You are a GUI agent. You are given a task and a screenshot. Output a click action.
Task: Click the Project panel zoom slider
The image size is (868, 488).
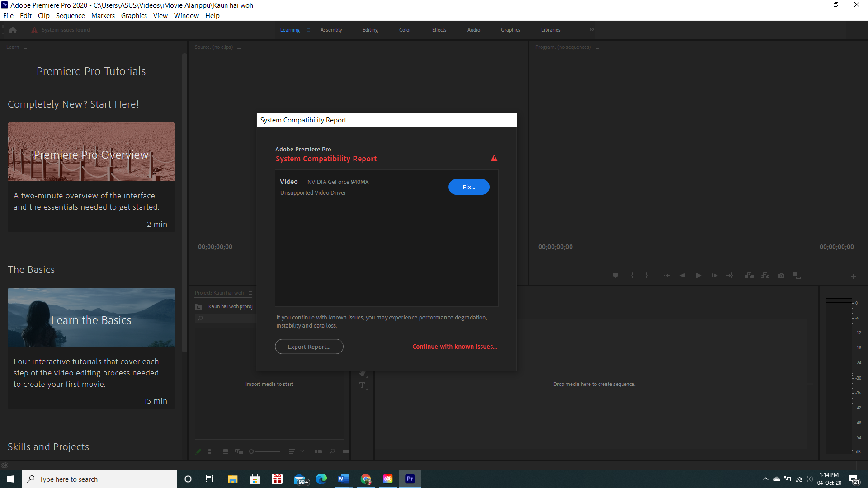[x=265, y=451]
